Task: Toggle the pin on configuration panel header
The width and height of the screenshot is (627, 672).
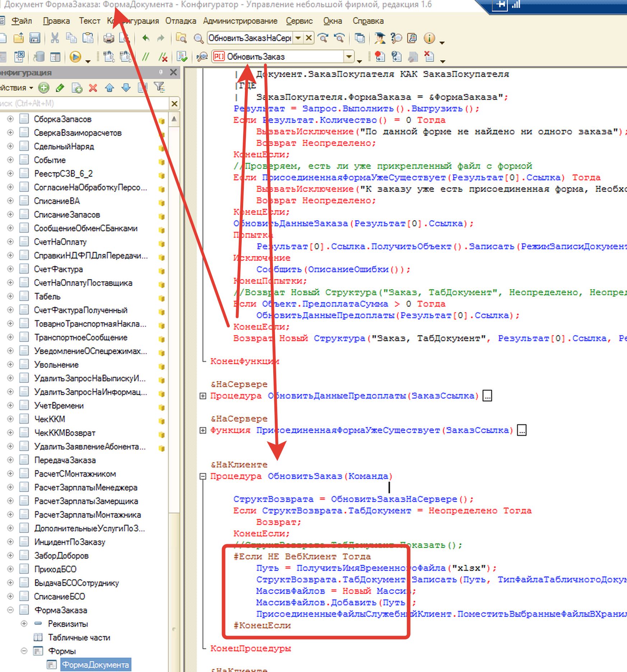Action: pyautogui.click(x=161, y=73)
